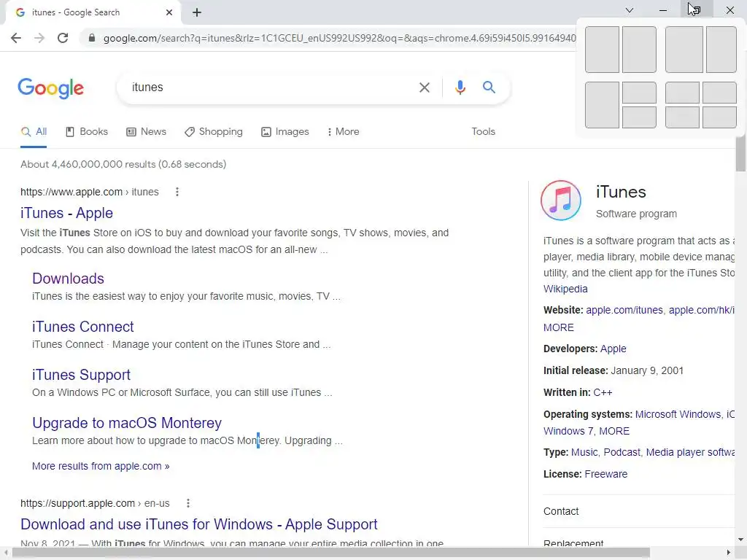Choose the tall left zone of three-zone snap layout
This screenshot has height=560, width=747.
602,105
